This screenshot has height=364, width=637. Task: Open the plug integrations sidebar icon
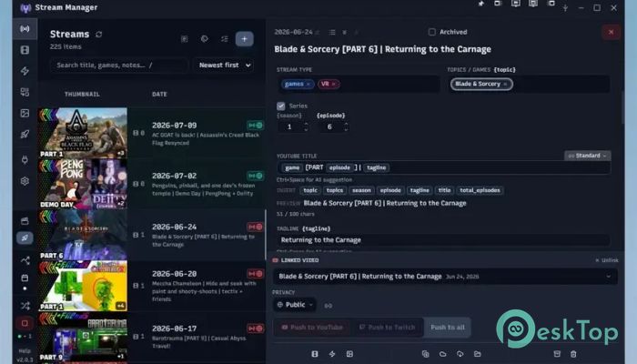pos(25,159)
